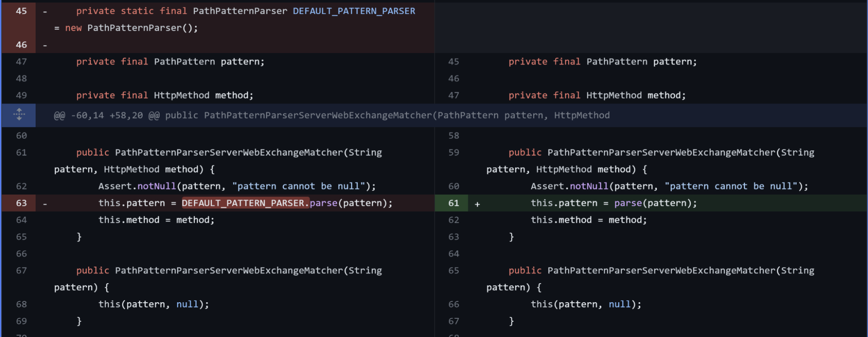Click the closing brace on new line 67
Image resolution: width=868 pixels, height=337 pixels.
(512, 321)
